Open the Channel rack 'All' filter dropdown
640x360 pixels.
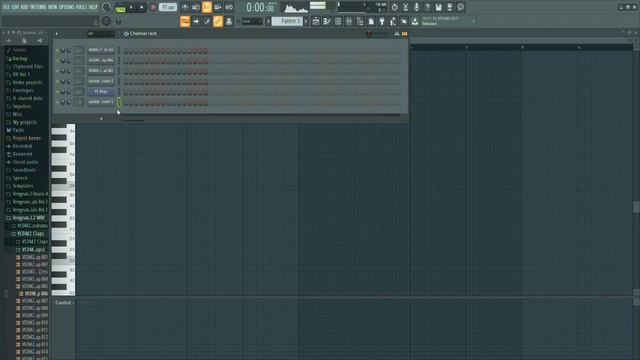100,33
